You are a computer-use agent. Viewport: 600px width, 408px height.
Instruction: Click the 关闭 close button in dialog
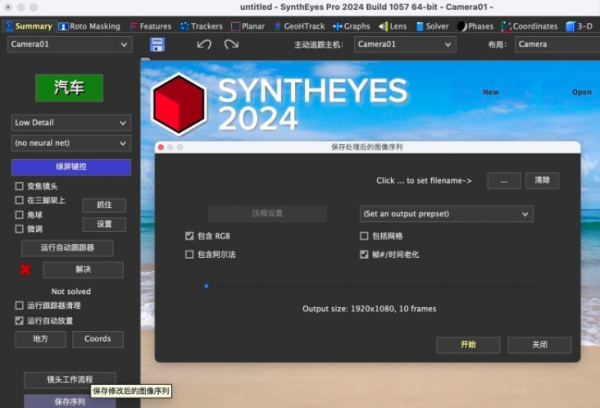click(x=540, y=345)
